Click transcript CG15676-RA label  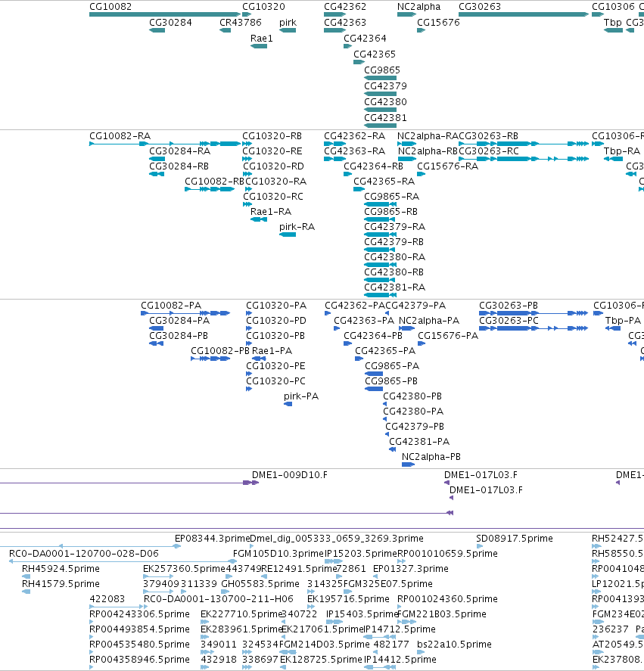(x=447, y=166)
